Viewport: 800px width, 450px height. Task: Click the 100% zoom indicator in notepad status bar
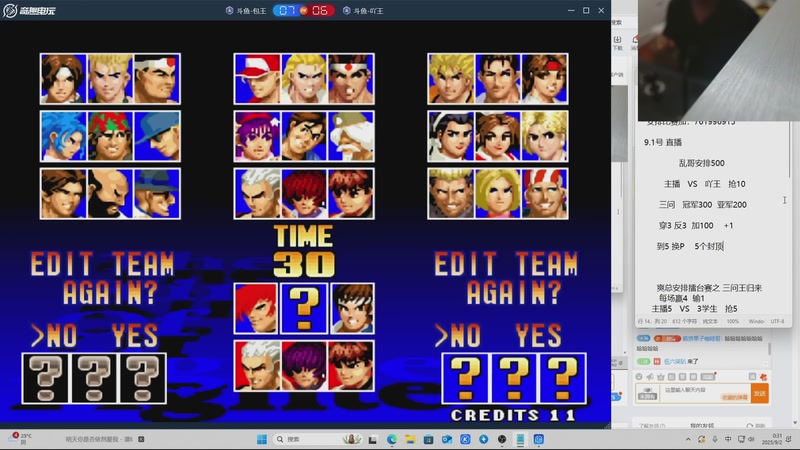coord(733,321)
